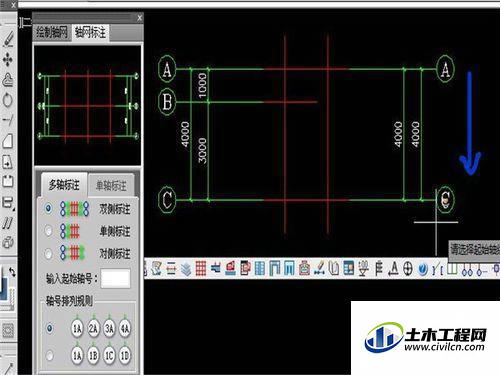Click the double-circle axis label icon
The height and width of the screenshot is (375, 500).
467,269
